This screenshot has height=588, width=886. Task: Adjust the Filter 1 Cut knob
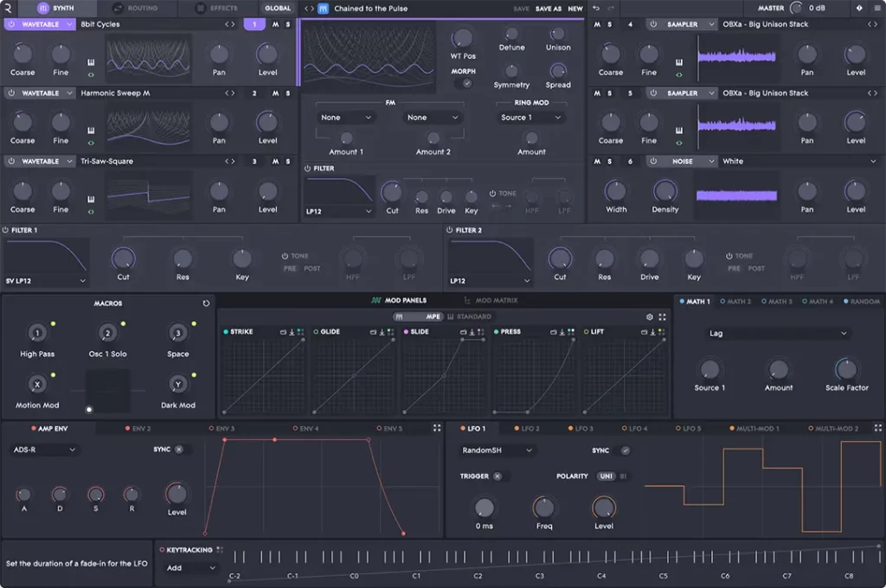coord(123,259)
